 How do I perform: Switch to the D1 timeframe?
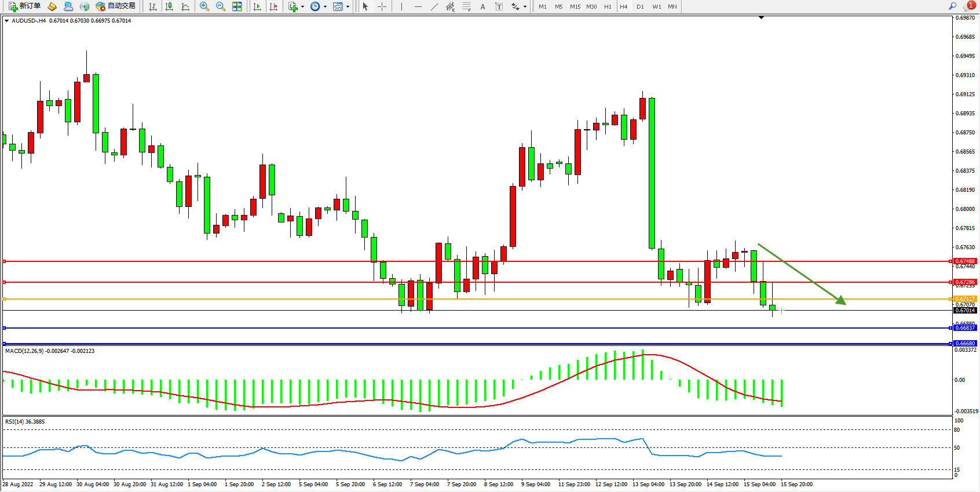(640, 6)
